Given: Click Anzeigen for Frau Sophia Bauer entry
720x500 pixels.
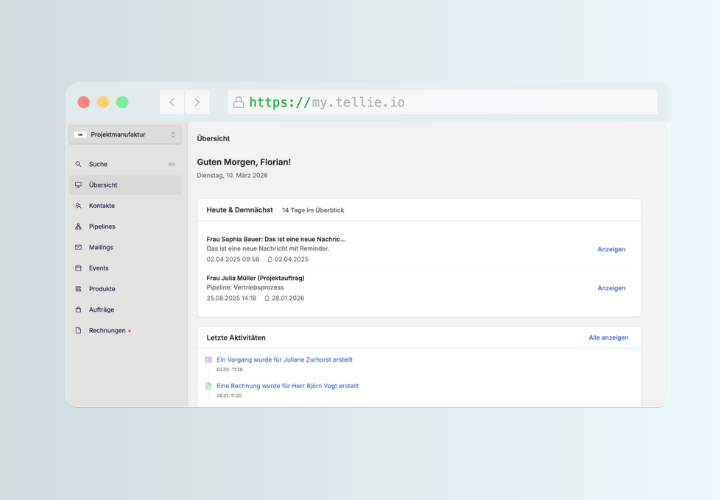Looking at the screenshot, I should [x=611, y=249].
